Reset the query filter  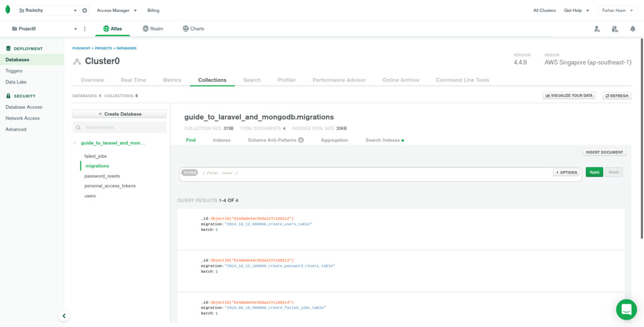[x=614, y=172]
